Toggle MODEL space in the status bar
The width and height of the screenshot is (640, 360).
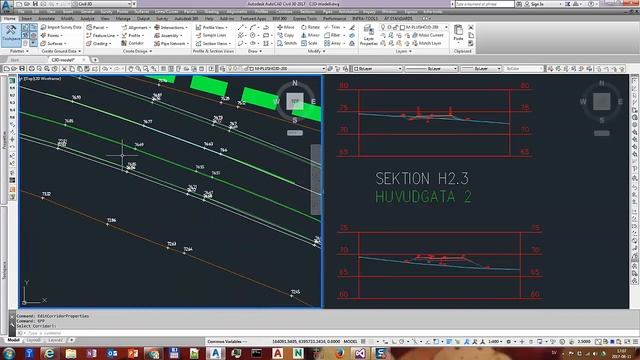[x=351, y=341]
